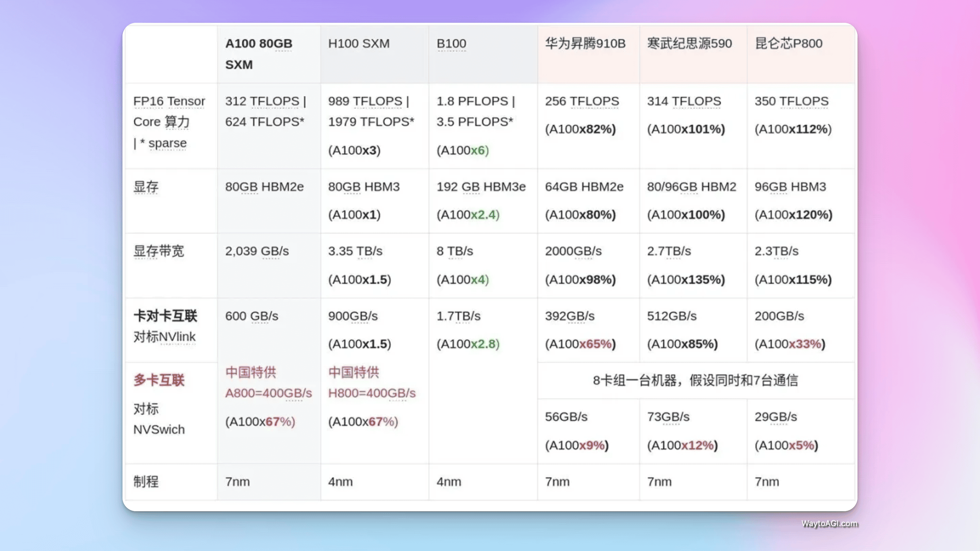
Task: Select the "600 GB/s" interconnect value
Action: (251, 316)
